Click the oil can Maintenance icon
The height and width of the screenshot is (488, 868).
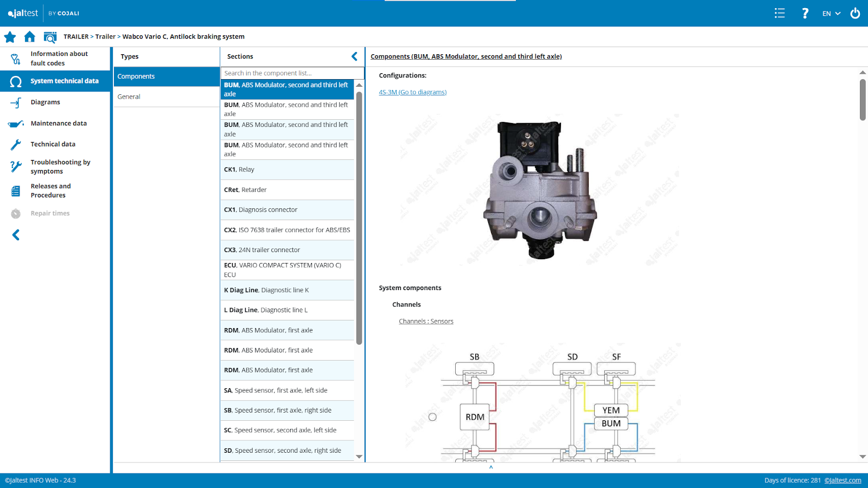[16, 124]
